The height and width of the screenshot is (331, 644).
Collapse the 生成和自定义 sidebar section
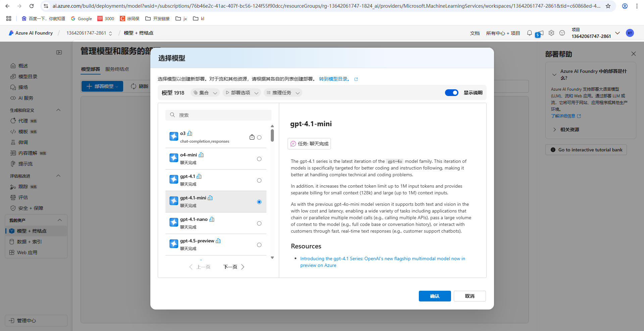[58, 110]
